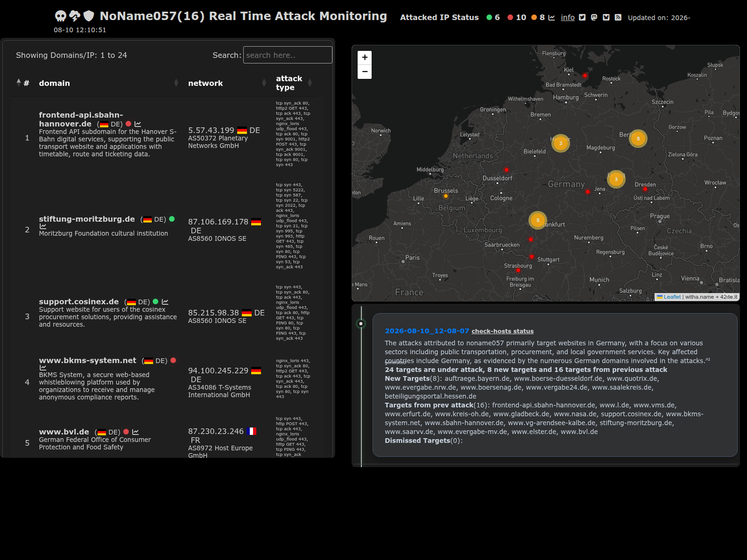Open the Frankfurt cluster of 5 on the map
Viewport: 747px width, 560px height.
click(538, 220)
